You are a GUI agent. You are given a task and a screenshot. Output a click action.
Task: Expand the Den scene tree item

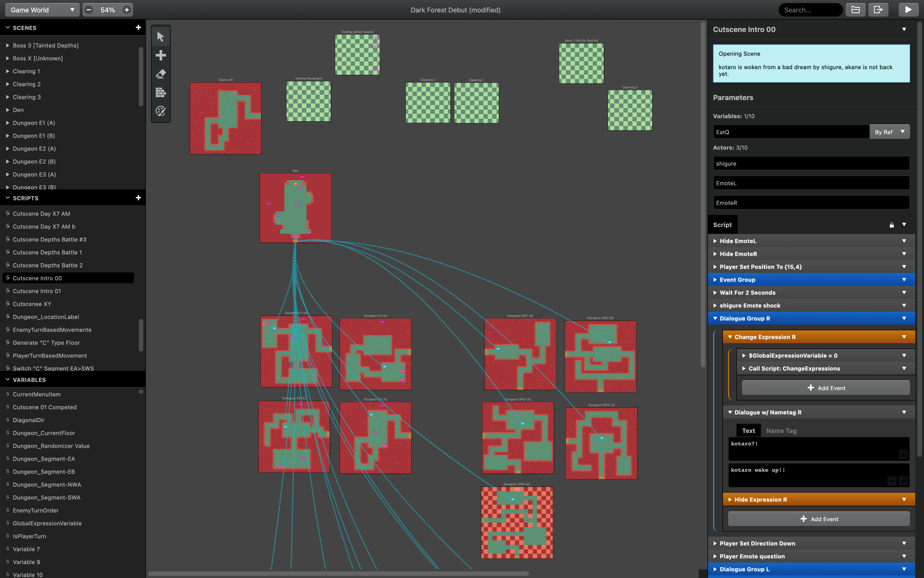[x=7, y=110]
